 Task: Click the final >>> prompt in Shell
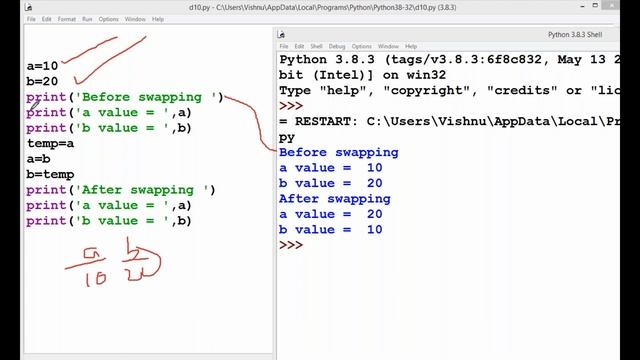point(291,245)
